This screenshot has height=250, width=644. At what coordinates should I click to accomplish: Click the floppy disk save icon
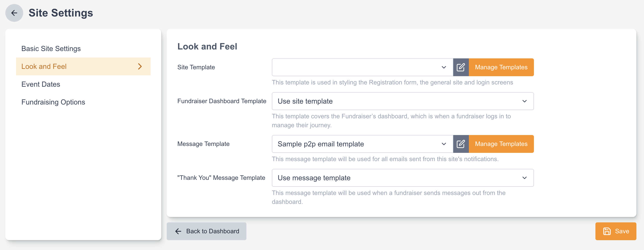pos(607,231)
